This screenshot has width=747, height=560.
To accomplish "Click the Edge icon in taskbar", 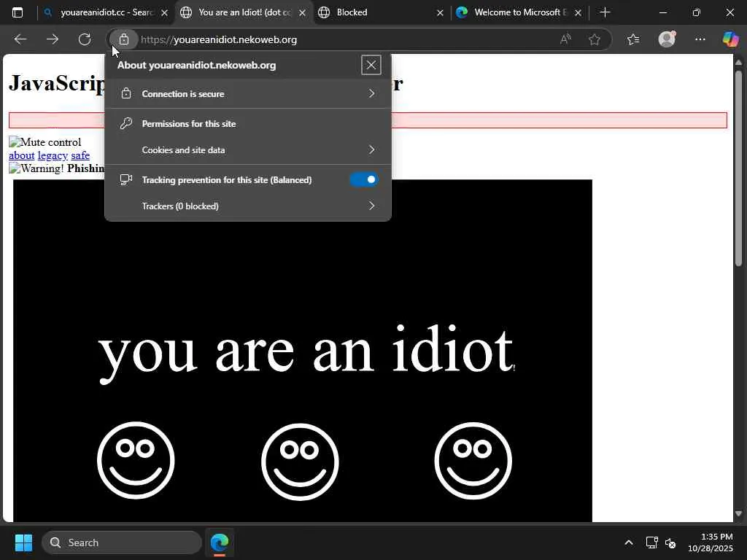I will [x=220, y=542].
